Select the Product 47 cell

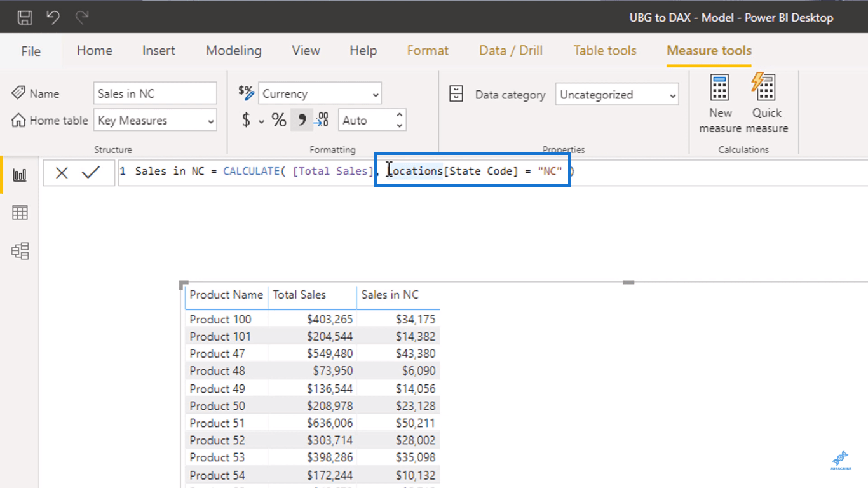[217, 354]
